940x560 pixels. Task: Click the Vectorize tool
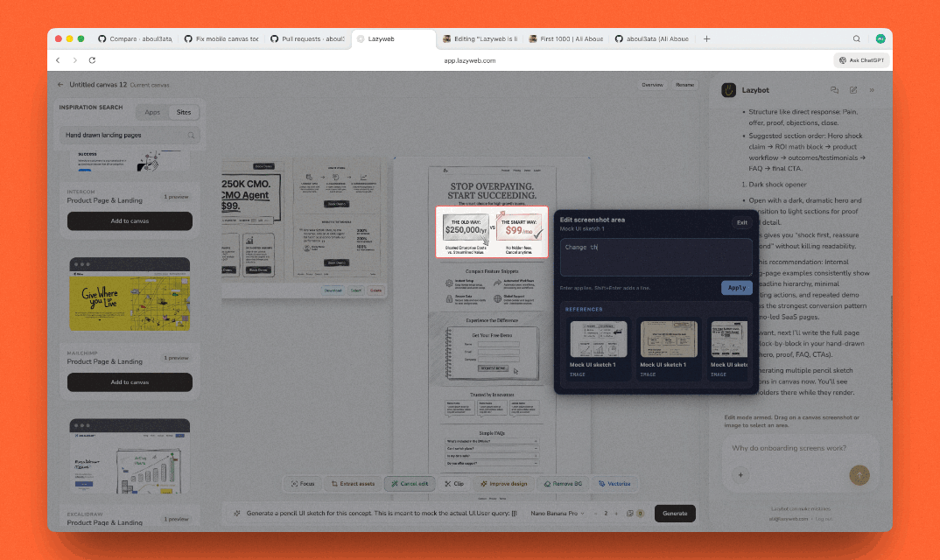point(614,484)
